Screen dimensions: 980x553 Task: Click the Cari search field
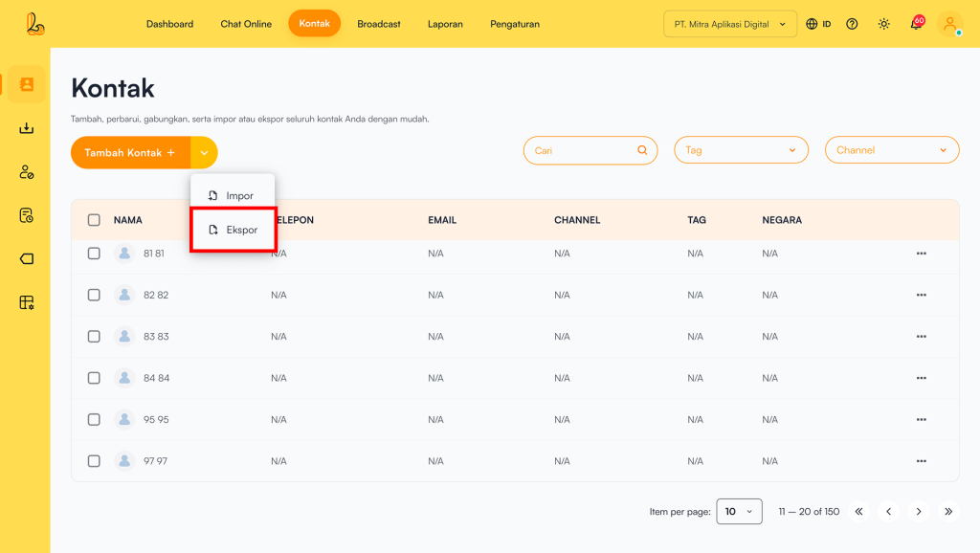(x=583, y=150)
